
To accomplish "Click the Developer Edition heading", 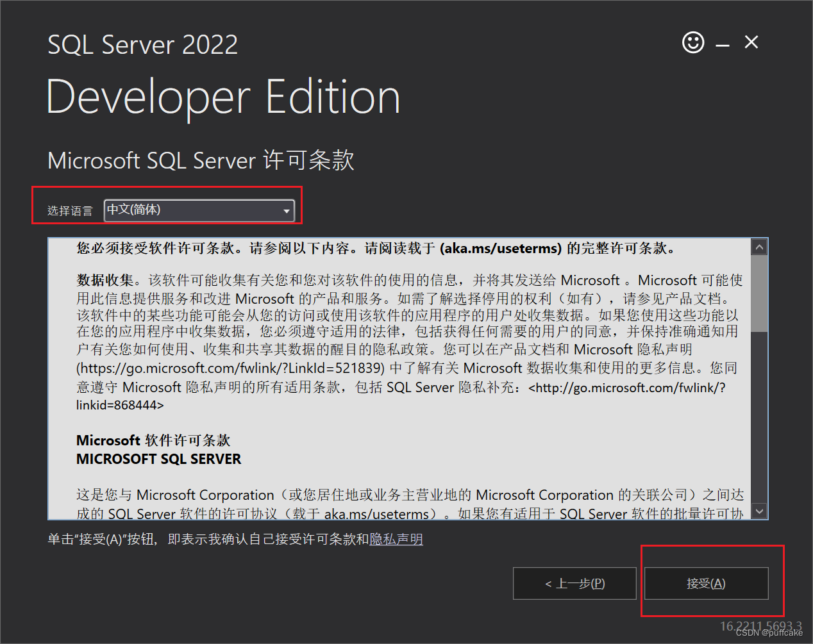I will (x=224, y=97).
